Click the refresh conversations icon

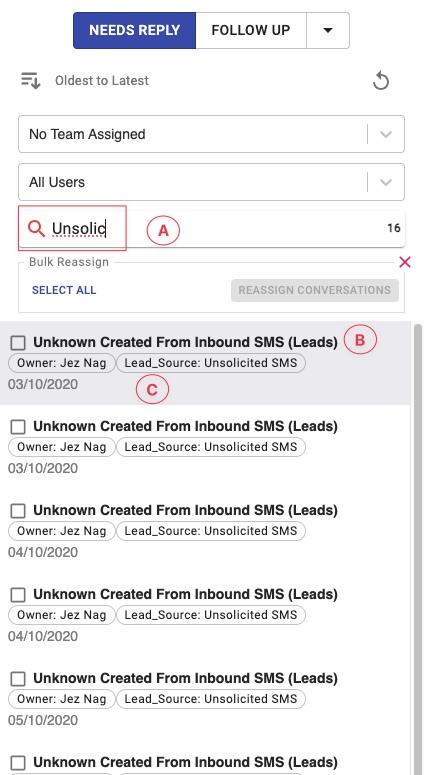click(381, 81)
